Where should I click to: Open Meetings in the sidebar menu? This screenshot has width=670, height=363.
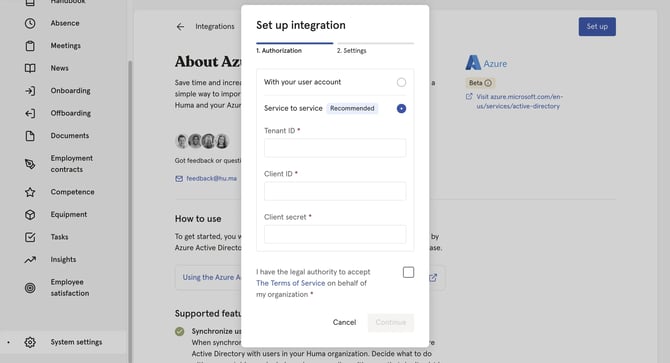(x=65, y=46)
